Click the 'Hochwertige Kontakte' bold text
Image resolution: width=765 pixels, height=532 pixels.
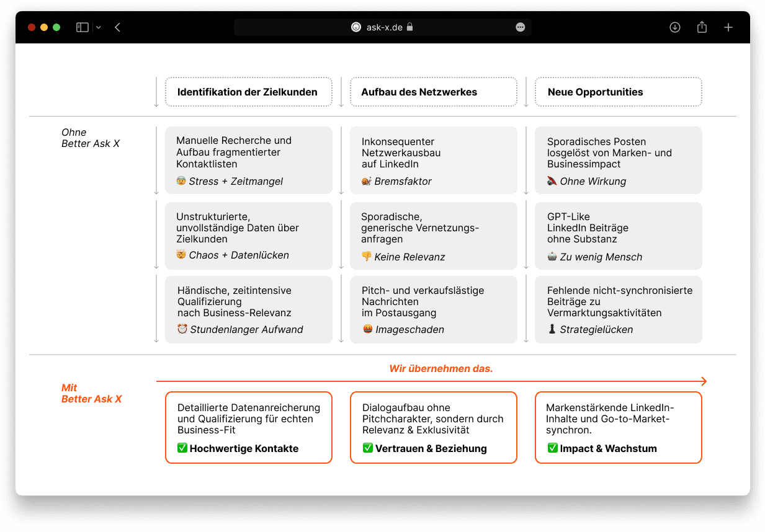point(244,448)
